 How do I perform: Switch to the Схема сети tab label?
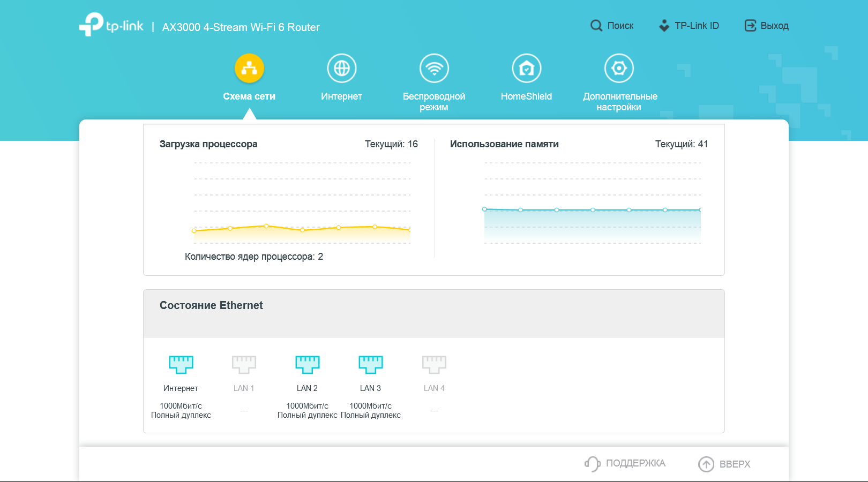click(249, 96)
